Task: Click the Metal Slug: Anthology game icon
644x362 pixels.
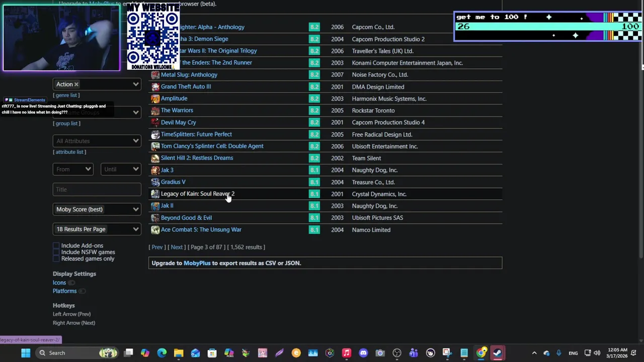Action: coord(155,75)
